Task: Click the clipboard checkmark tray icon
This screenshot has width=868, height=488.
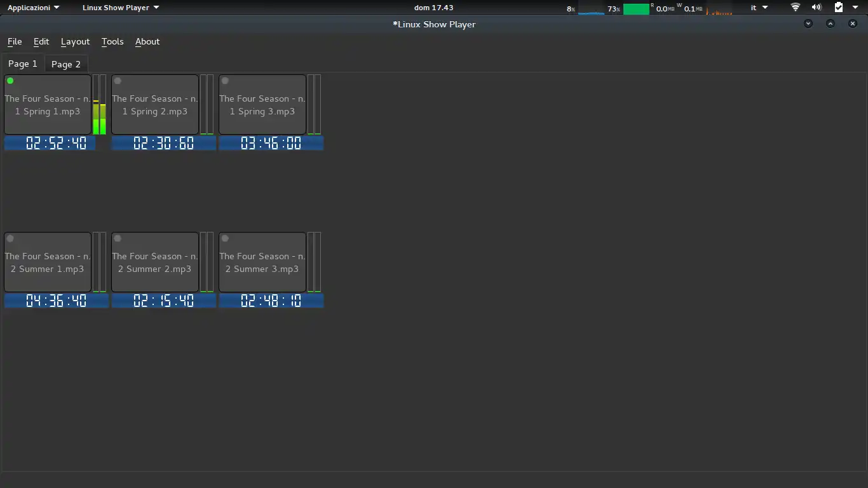Action: click(x=839, y=8)
